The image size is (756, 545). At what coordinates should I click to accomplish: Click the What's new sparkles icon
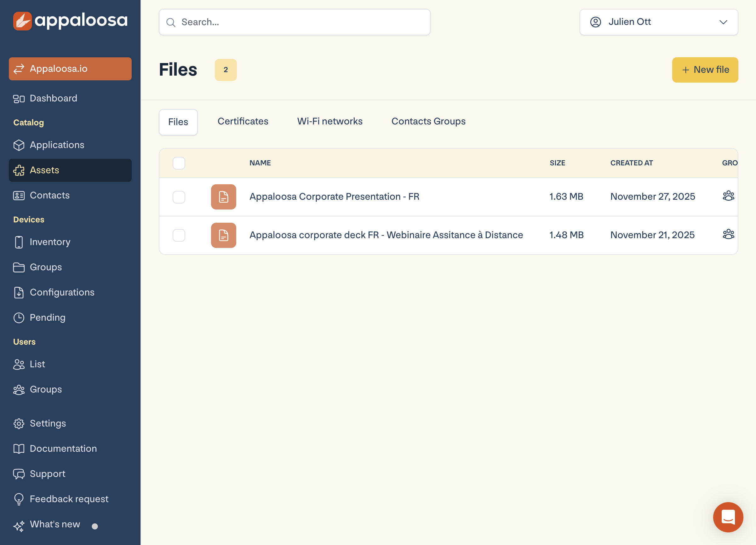click(x=19, y=526)
